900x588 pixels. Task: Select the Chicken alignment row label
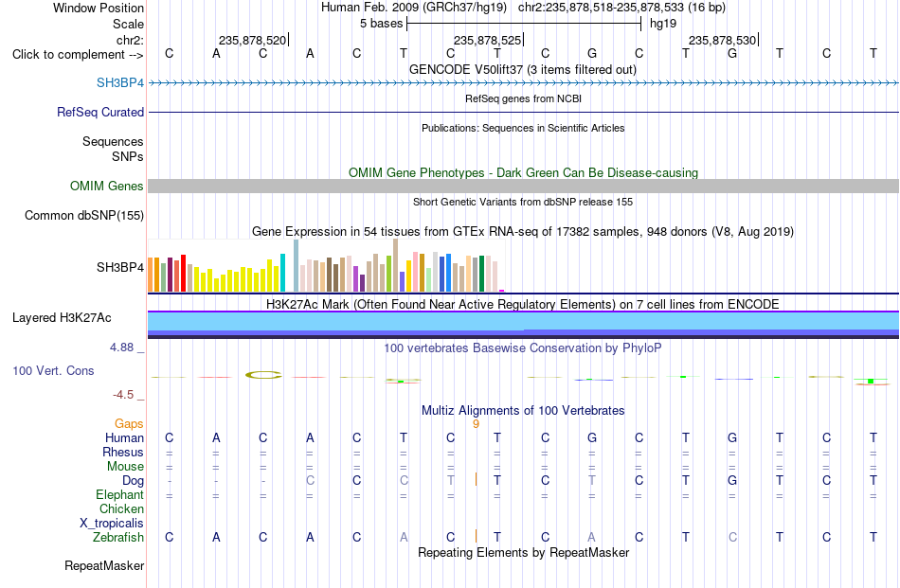click(121, 508)
